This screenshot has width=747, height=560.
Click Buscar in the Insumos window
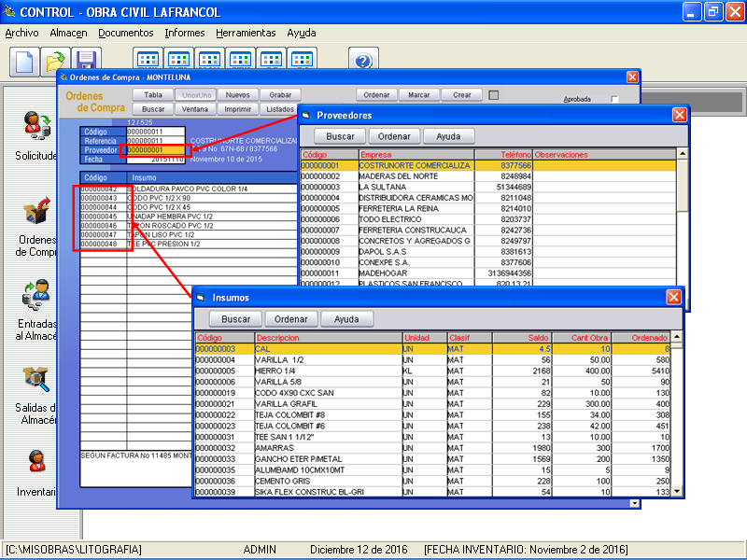point(236,319)
